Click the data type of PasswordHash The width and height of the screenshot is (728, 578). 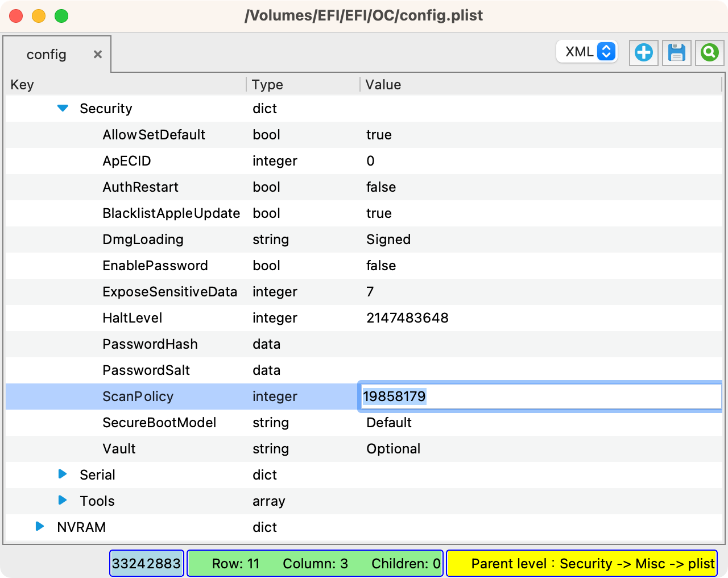click(x=266, y=344)
